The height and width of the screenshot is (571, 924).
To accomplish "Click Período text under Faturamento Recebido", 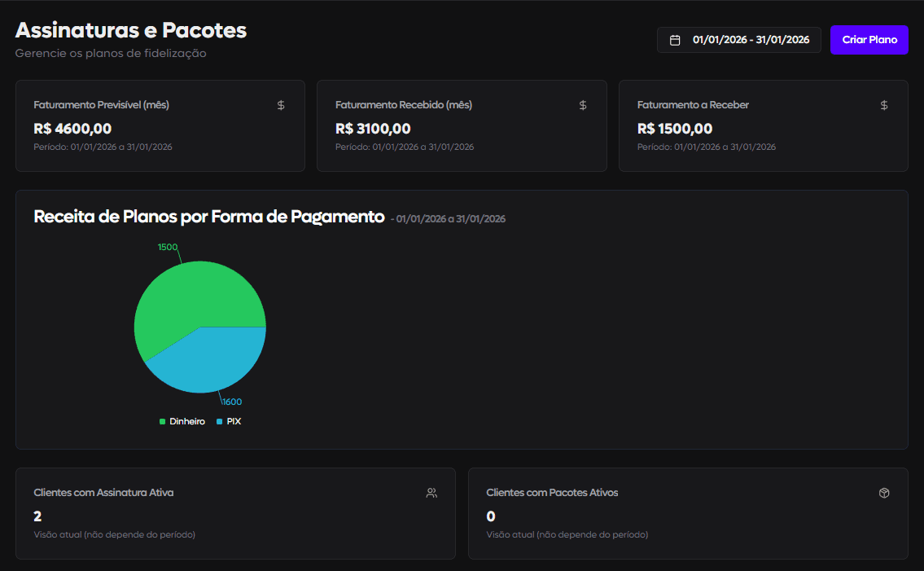I will (x=405, y=147).
